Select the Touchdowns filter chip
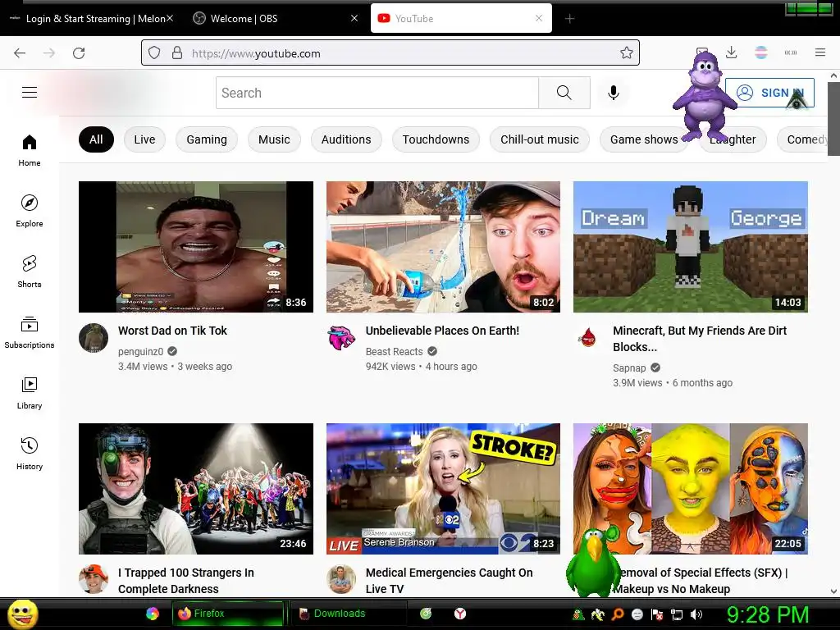The image size is (840, 630). pyautogui.click(x=436, y=139)
